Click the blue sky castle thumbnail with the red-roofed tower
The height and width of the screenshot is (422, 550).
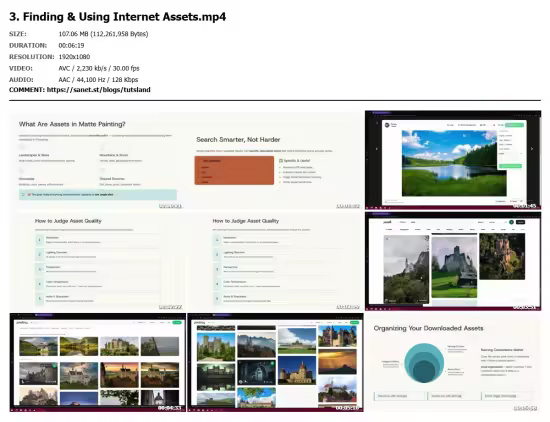coord(297,370)
